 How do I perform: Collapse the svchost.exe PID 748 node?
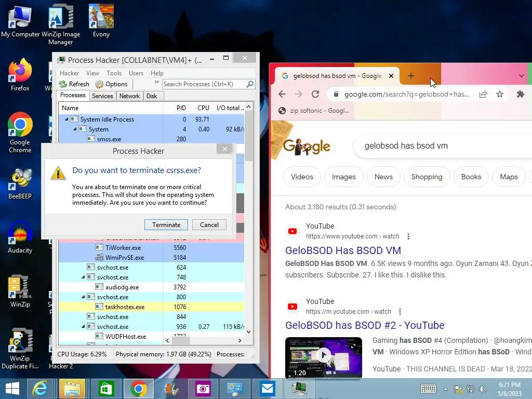83,277
